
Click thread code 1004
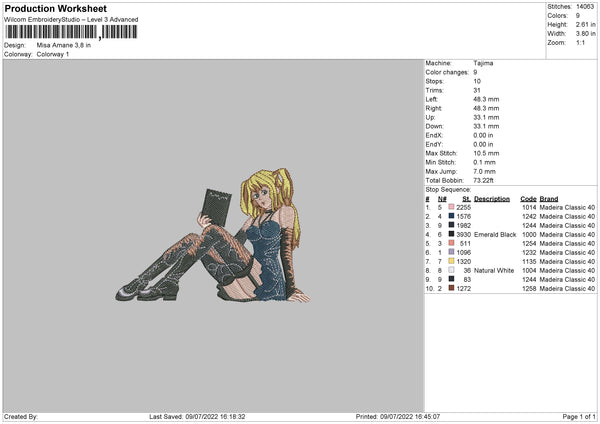[x=529, y=270]
